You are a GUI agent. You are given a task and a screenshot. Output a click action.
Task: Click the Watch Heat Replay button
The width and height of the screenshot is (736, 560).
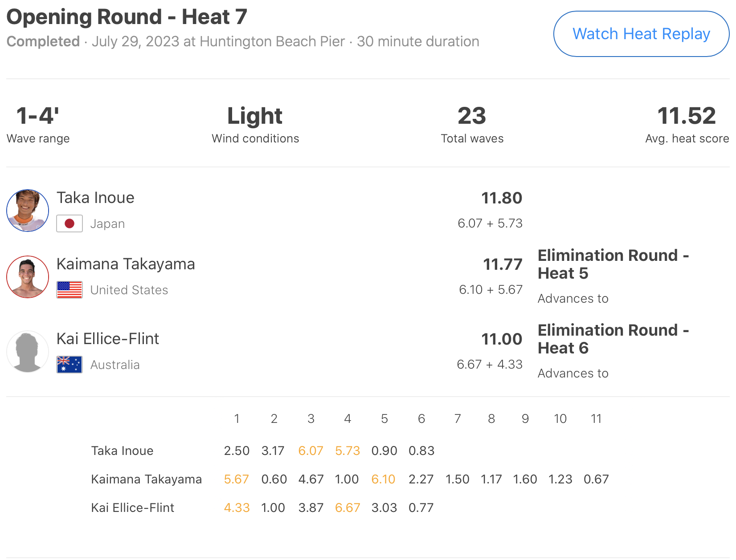(641, 34)
